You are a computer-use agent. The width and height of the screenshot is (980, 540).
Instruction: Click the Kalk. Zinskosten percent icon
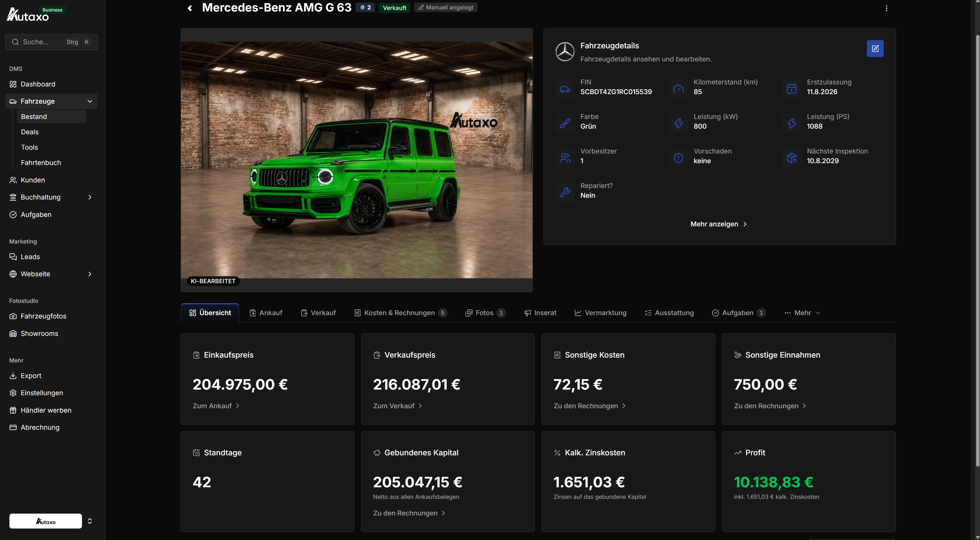pyautogui.click(x=557, y=453)
